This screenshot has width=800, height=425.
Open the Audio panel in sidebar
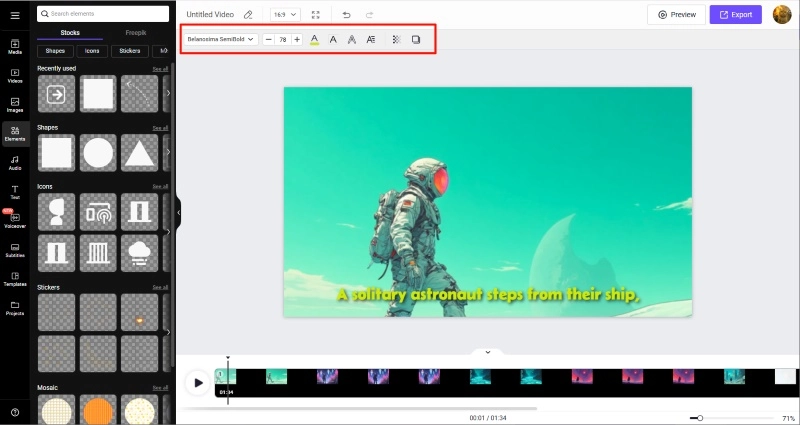pos(15,163)
